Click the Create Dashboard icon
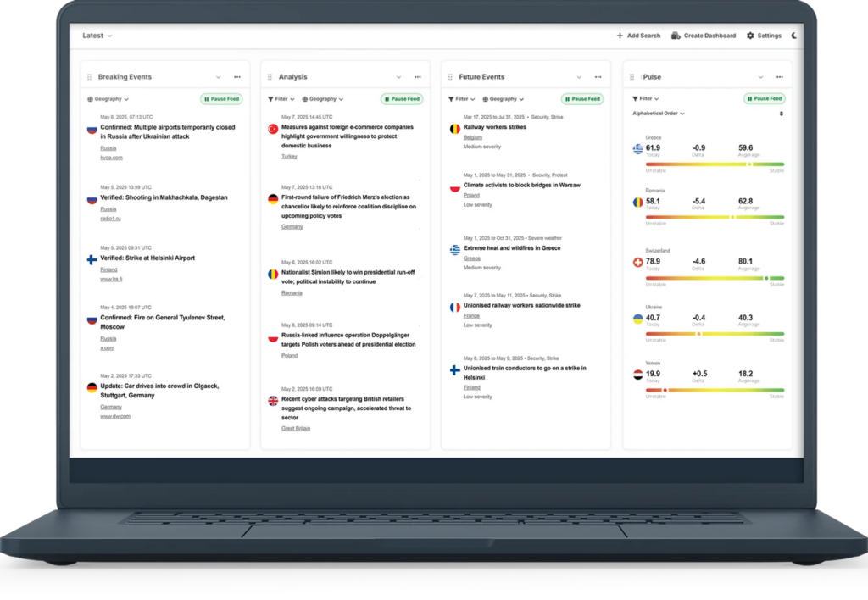Image resolution: width=868 pixels, height=600 pixels. click(676, 36)
